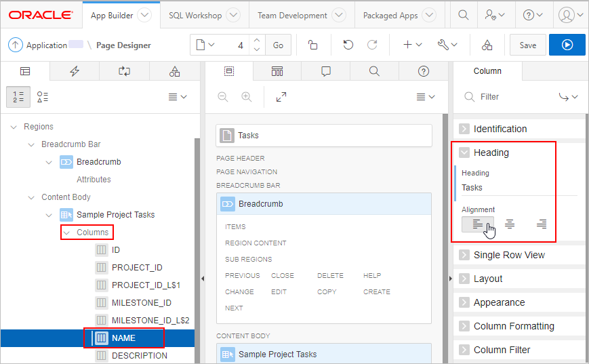Open the Component View tab
This screenshot has width=589, height=364.
277,71
